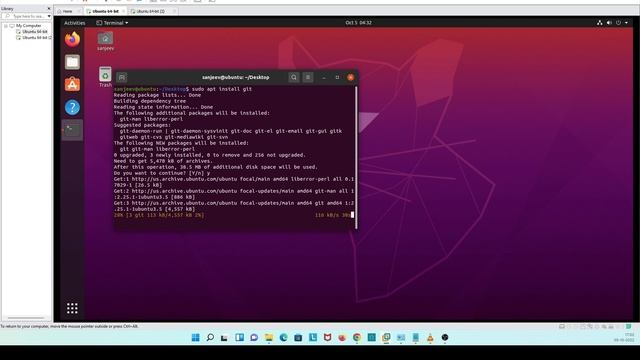
Task: Click the Library panel horizontal scrollbar
Action: pos(26,318)
